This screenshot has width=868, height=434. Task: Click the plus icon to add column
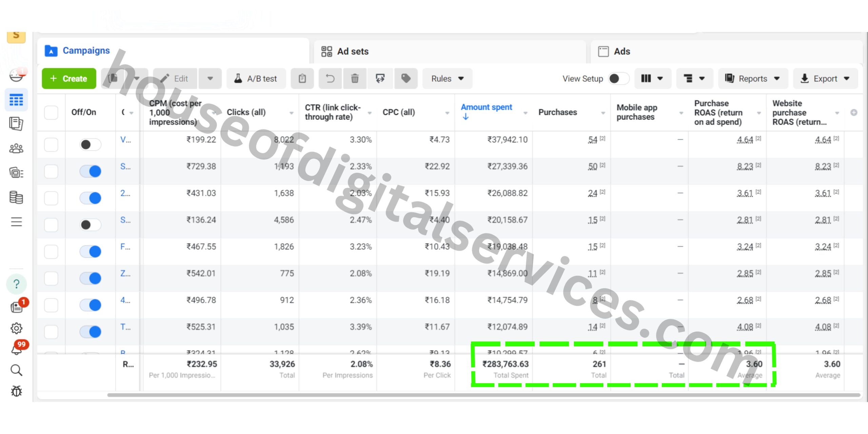(x=854, y=112)
